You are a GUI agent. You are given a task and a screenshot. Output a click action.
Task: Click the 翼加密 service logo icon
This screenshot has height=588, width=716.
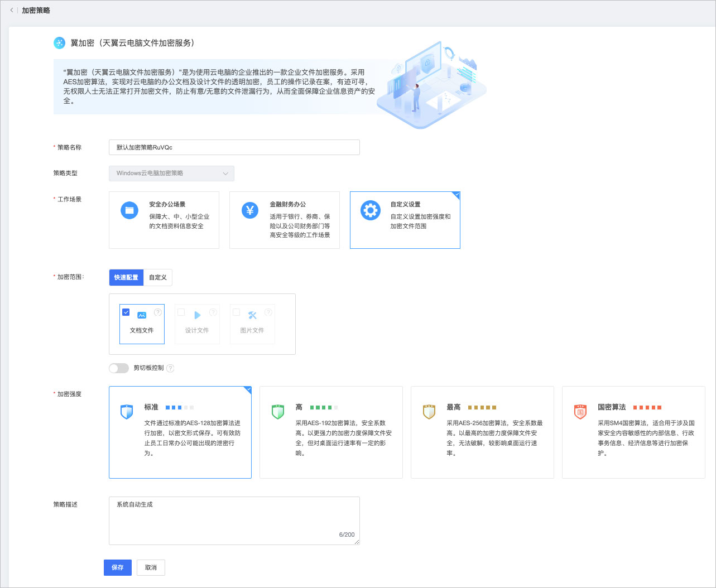(59, 43)
